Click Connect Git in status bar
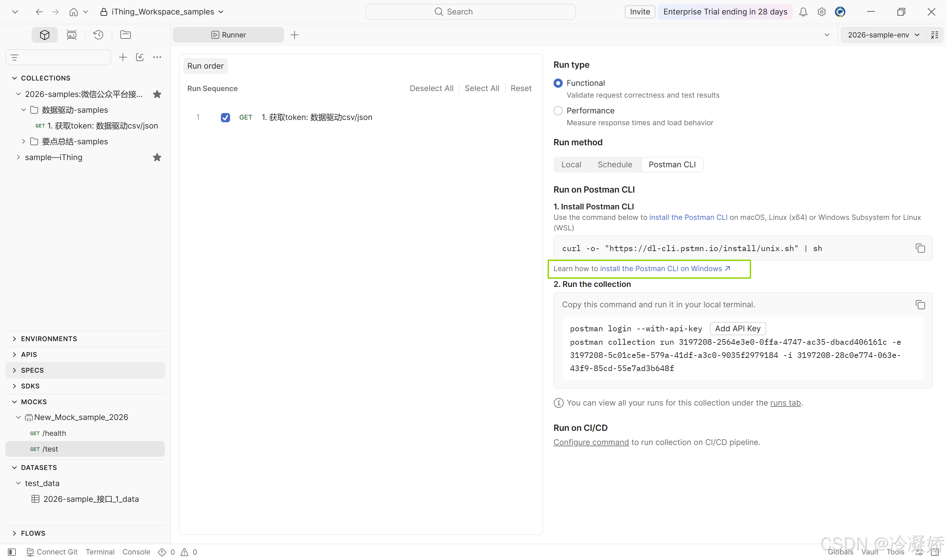This screenshot has height=560, width=946. point(52,552)
